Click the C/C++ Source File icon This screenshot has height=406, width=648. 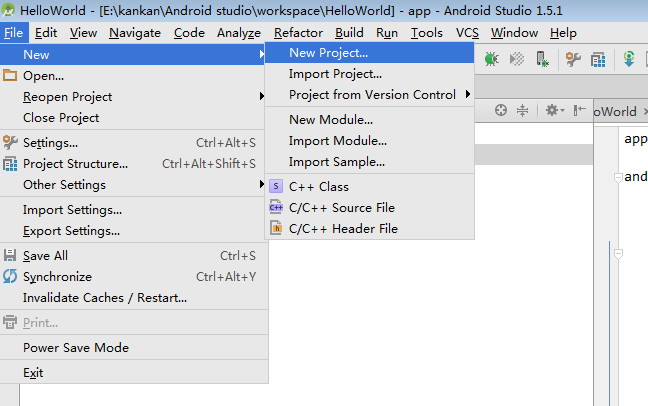(276, 207)
